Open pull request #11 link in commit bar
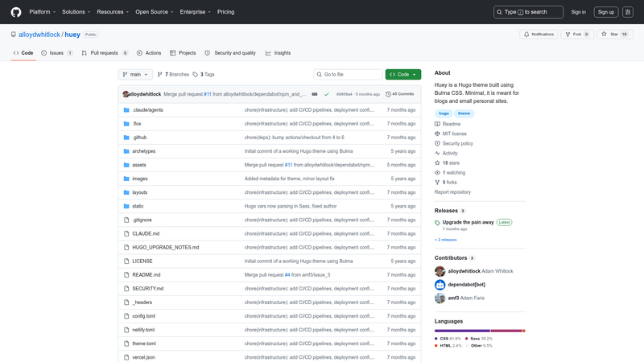Screen dimensions: 644x362 pyautogui.click(x=208, y=94)
